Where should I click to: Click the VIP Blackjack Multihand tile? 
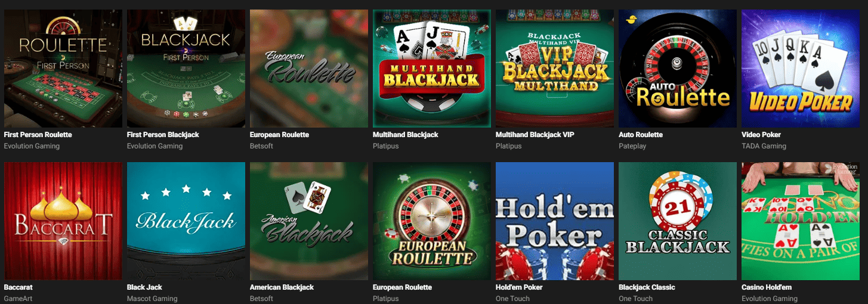[555, 69]
